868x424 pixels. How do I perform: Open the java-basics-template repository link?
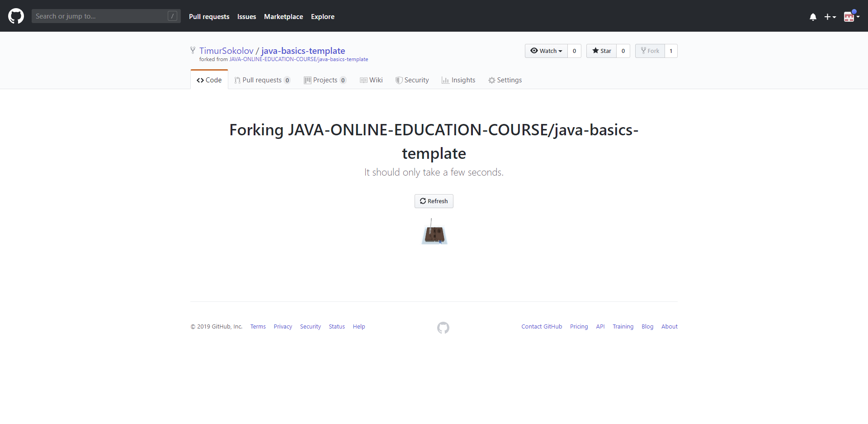[x=303, y=51]
